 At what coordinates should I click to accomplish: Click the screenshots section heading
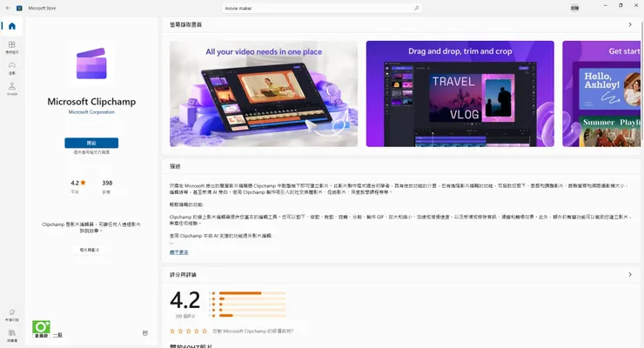coord(185,24)
